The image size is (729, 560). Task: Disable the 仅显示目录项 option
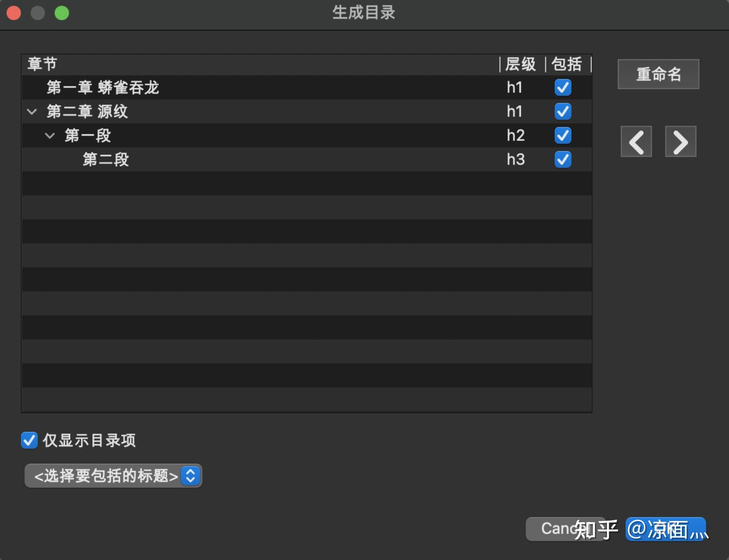pyautogui.click(x=29, y=440)
